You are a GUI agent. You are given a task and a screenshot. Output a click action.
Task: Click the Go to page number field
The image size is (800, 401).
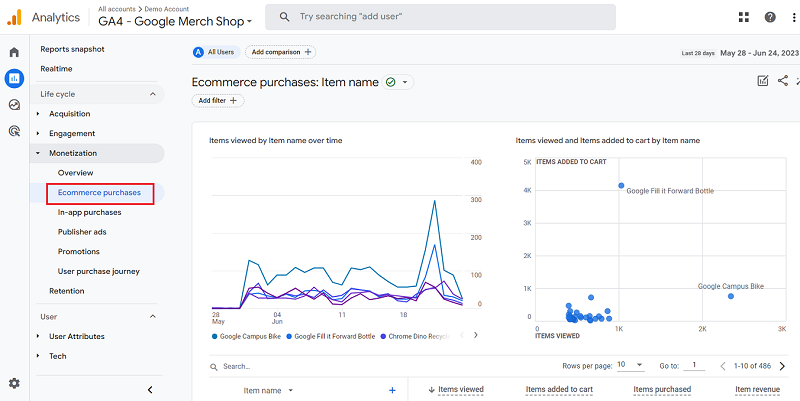tap(694, 365)
